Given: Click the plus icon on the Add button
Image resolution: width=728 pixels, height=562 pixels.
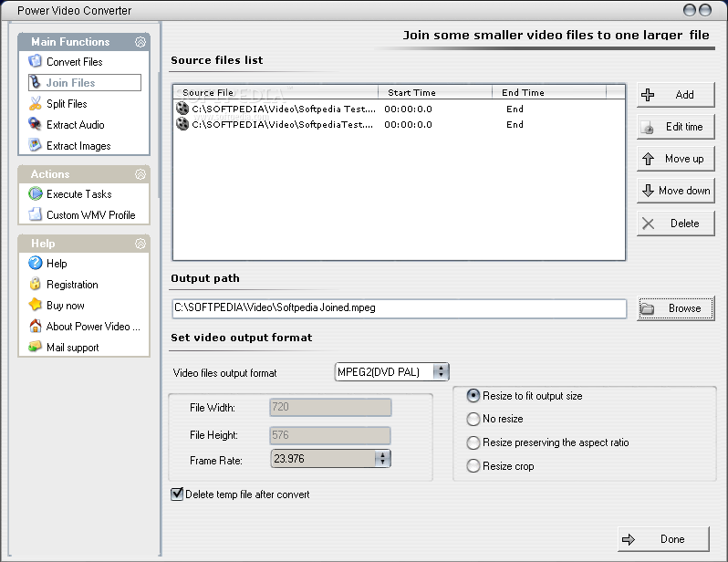Looking at the screenshot, I should pos(648,95).
